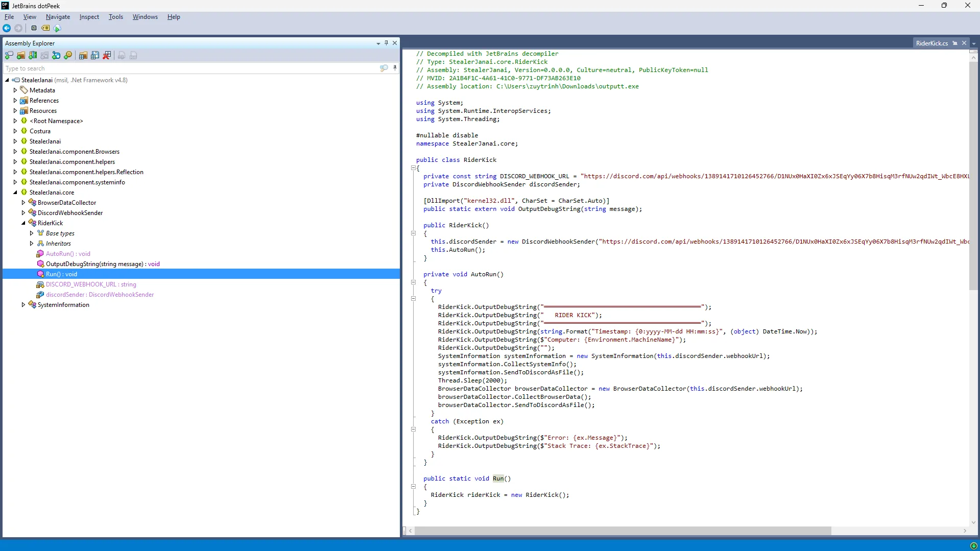This screenshot has height=551, width=980.
Task: Select StealerJanai.component.systeminfo namespace
Action: coord(77,182)
